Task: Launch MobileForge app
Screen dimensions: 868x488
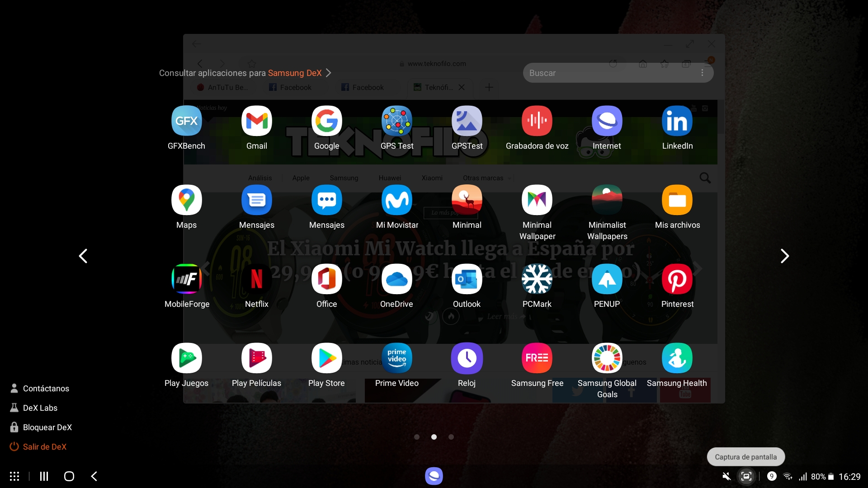Action: (x=186, y=279)
